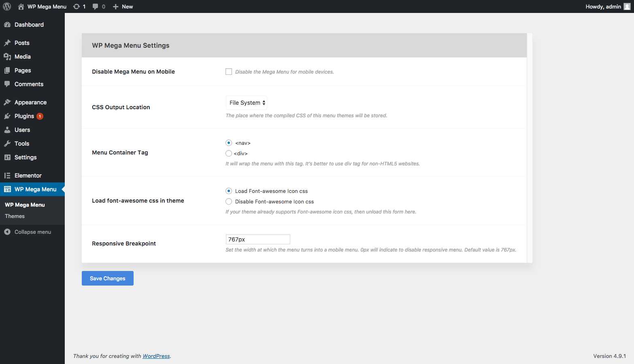Select Disable Font-awesome Icon css radio
634x364 pixels.
(229, 201)
